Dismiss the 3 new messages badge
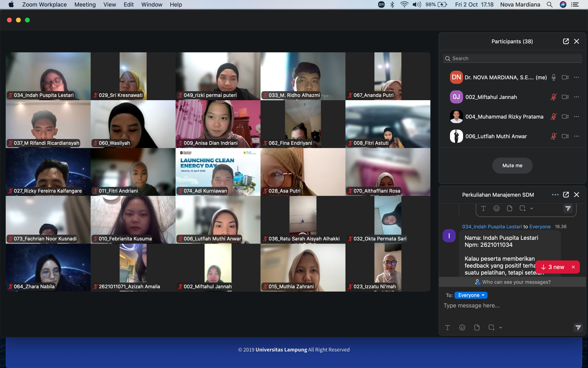 click(x=573, y=267)
